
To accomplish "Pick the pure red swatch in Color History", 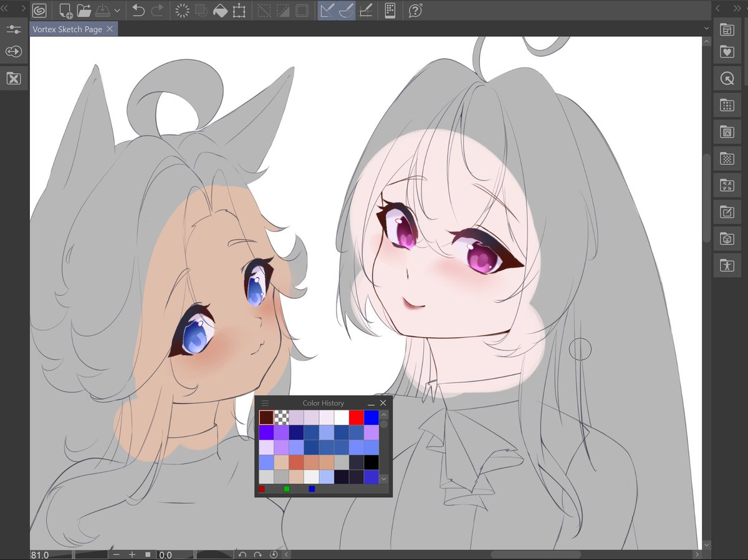I will coord(357,417).
